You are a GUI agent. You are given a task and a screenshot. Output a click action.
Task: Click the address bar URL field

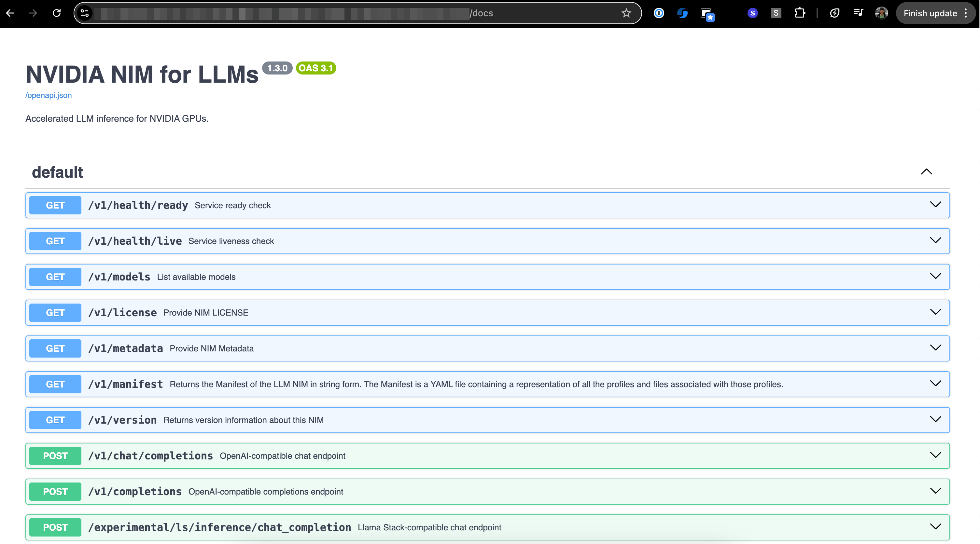point(282,13)
